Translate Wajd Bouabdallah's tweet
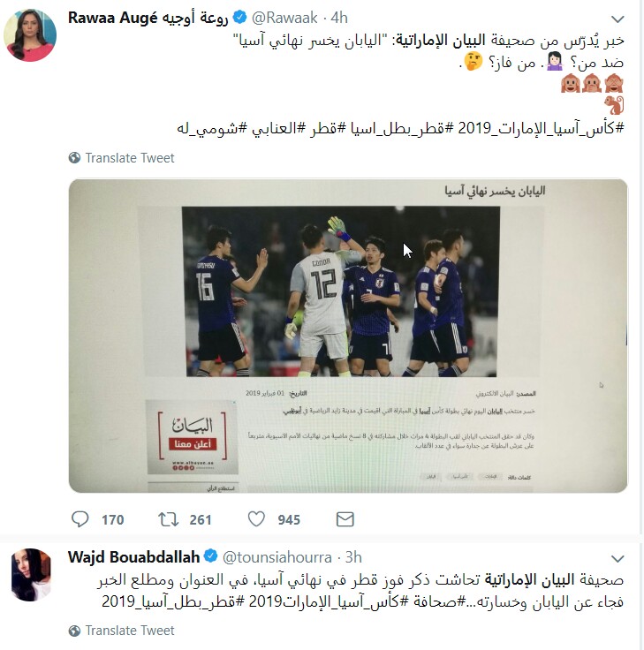Screen dimensions: 644x650 [x=129, y=631]
